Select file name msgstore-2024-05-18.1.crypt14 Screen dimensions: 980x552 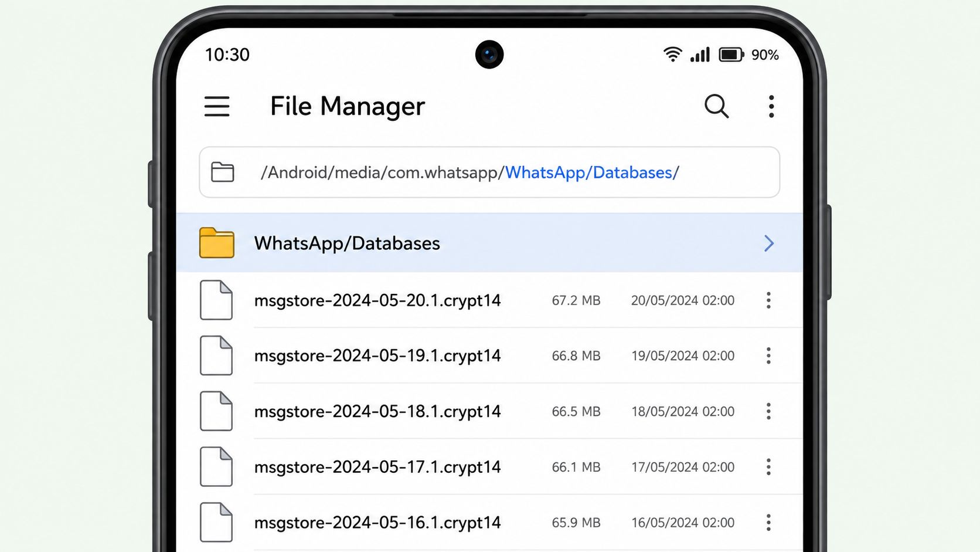(377, 412)
